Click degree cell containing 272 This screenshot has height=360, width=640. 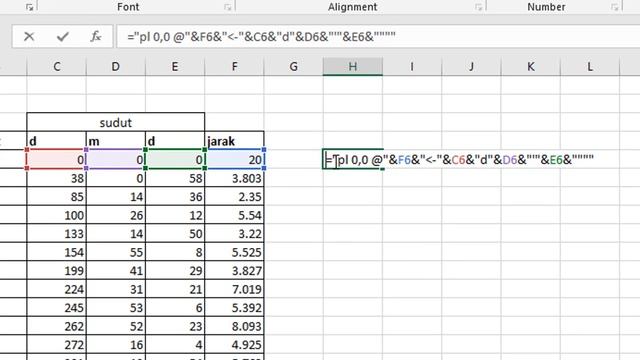pyautogui.click(x=57, y=344)
